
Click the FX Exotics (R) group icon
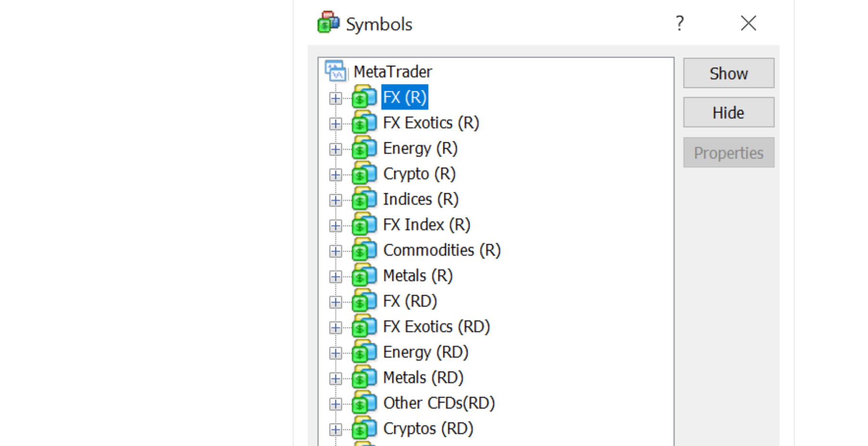(364, 123)
